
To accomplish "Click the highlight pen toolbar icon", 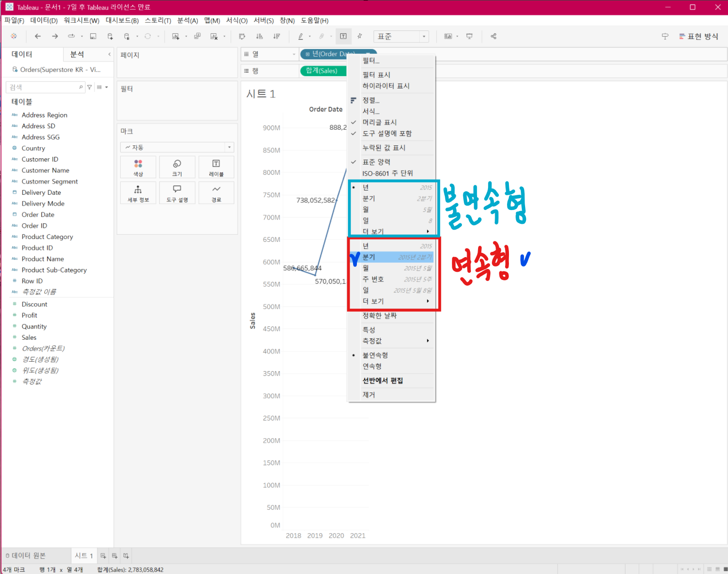I will point(300,36).
